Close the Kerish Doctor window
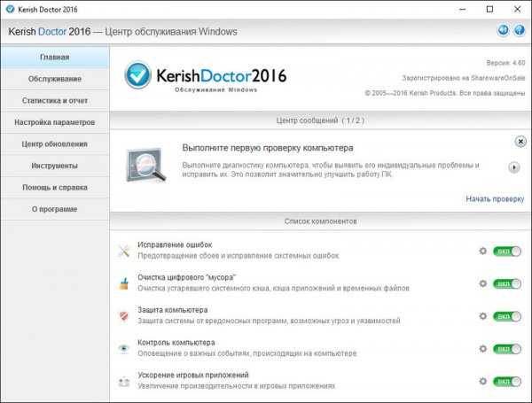Viewport: 532px width, 403px height. click(517, 10)
